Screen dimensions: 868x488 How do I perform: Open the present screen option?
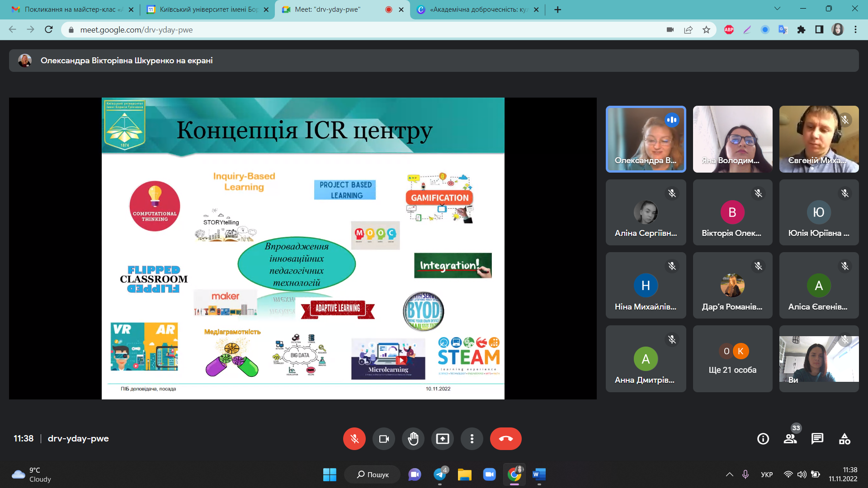(442, 439)
